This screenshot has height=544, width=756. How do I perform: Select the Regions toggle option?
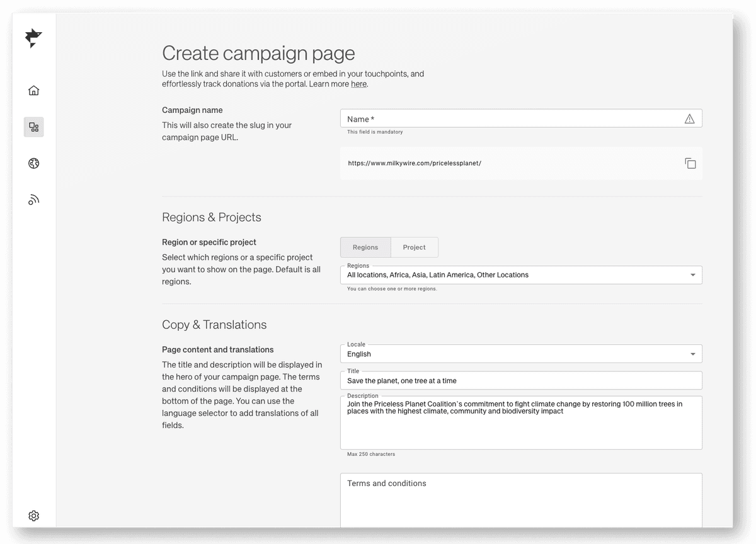tap(365, 247)
